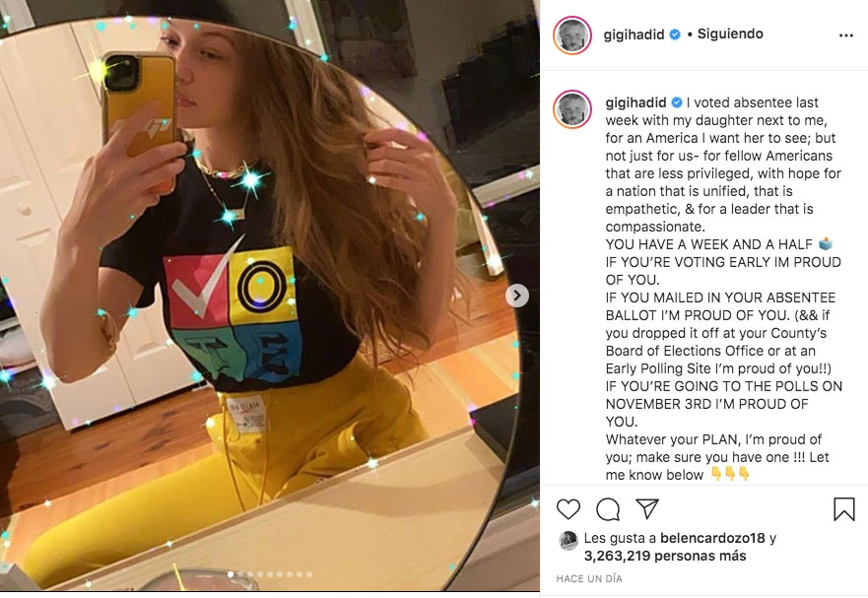Click the liker's small avatar thumbnail
This screenshot has width=868, height=598.
[568, 540]
